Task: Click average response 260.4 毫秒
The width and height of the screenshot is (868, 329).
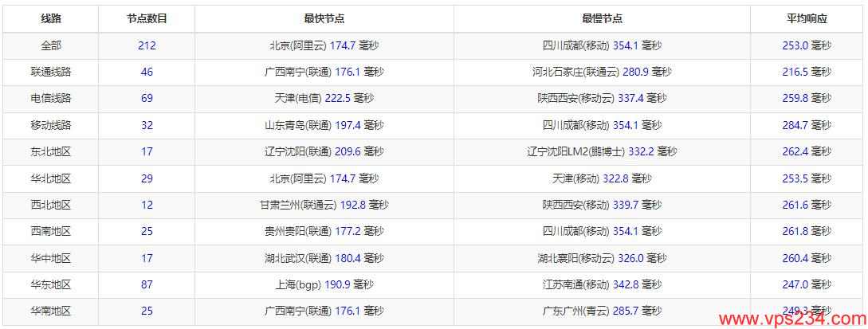Action: (x=807, y=258)
